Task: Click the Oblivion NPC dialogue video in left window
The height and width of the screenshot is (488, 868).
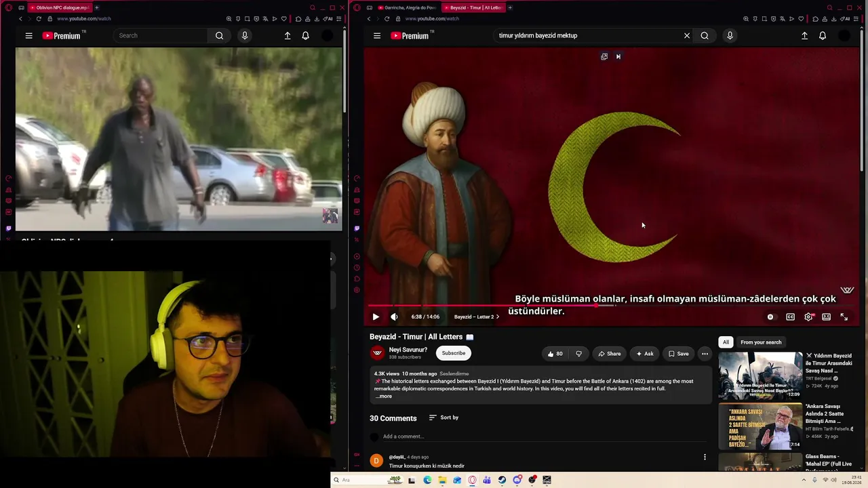Action: click(179, 139)
